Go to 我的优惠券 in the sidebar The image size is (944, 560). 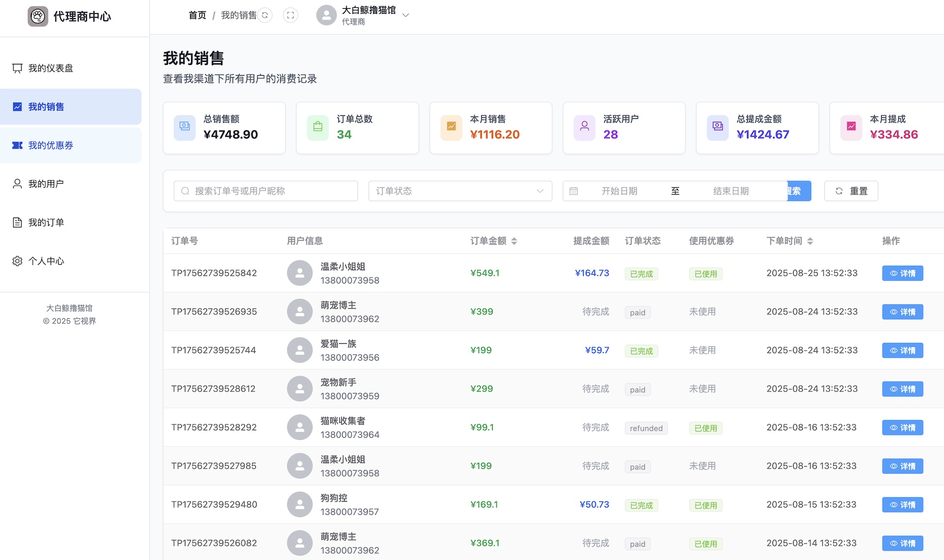point(51,145)
